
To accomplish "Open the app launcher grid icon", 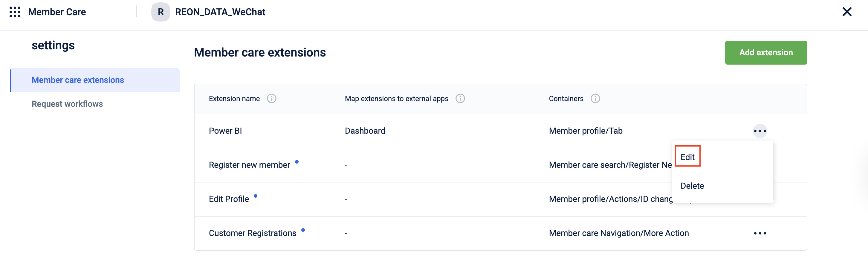I will click(15, 12).
